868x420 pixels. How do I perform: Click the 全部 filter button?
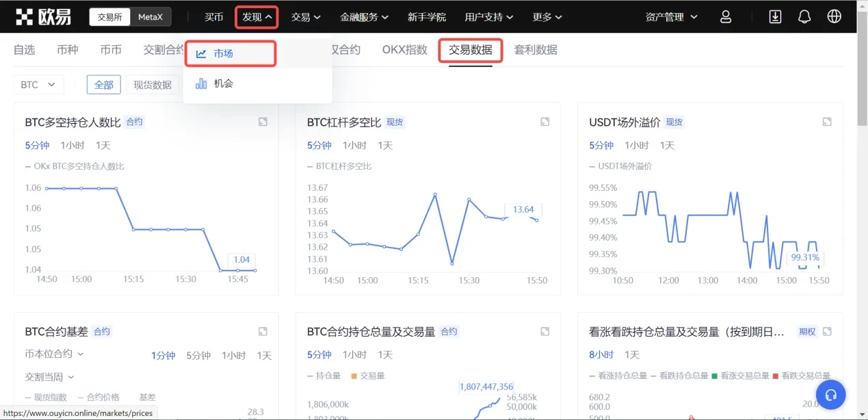(x=104, y=85)
